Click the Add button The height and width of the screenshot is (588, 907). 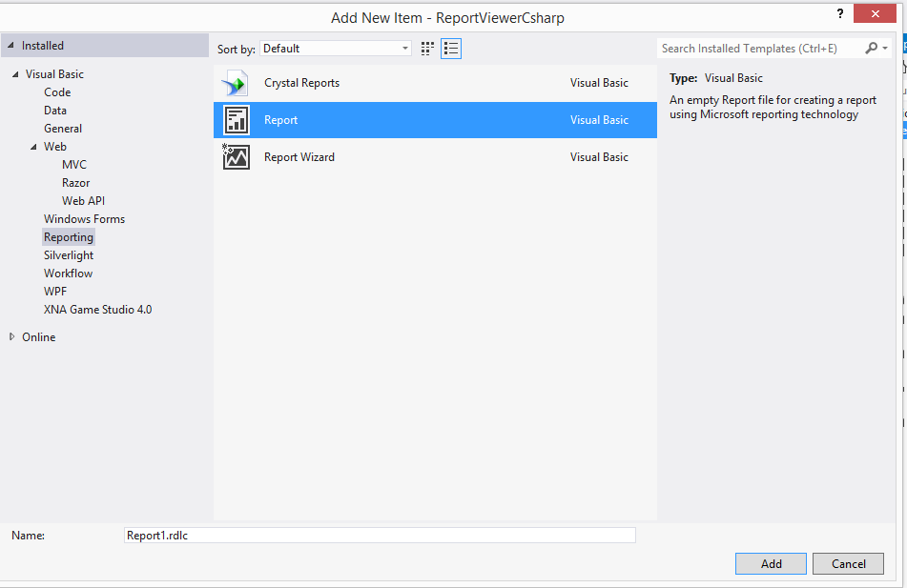[770, 563]
